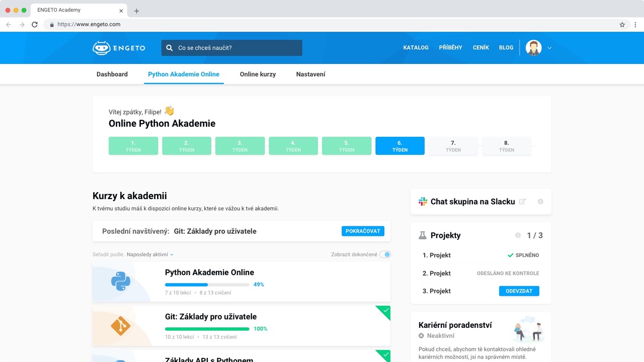Click Git course 100% progress bar
644x362 pixels.
point(207,329)
